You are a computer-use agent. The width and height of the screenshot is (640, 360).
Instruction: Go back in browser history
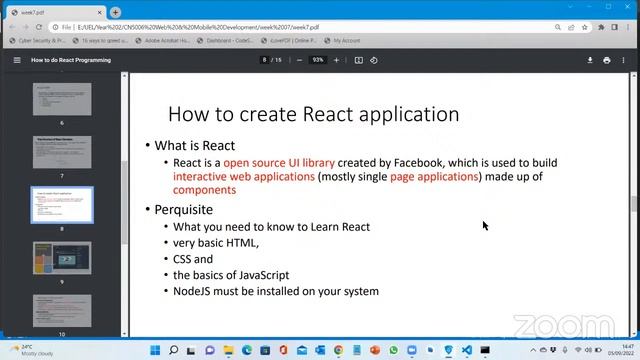[12, 27]
